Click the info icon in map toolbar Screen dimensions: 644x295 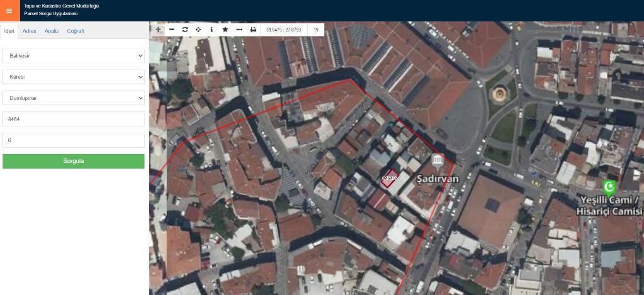tap(212, 30)
